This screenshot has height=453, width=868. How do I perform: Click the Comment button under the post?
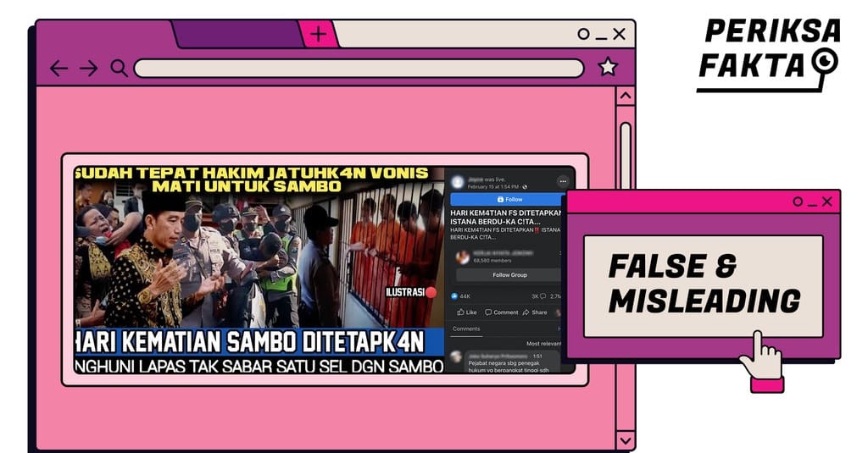(502, 312)
